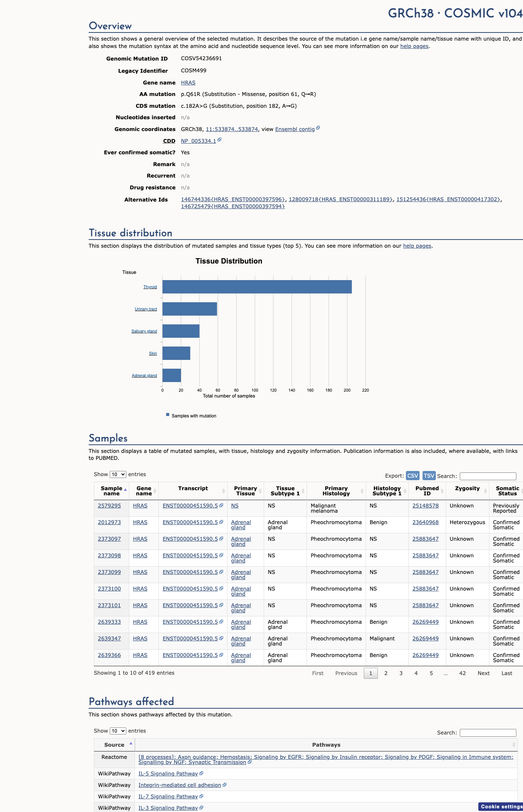Go to page 42 of samples table
This screenshot has height=812, width=523.
tap(462, 673)
